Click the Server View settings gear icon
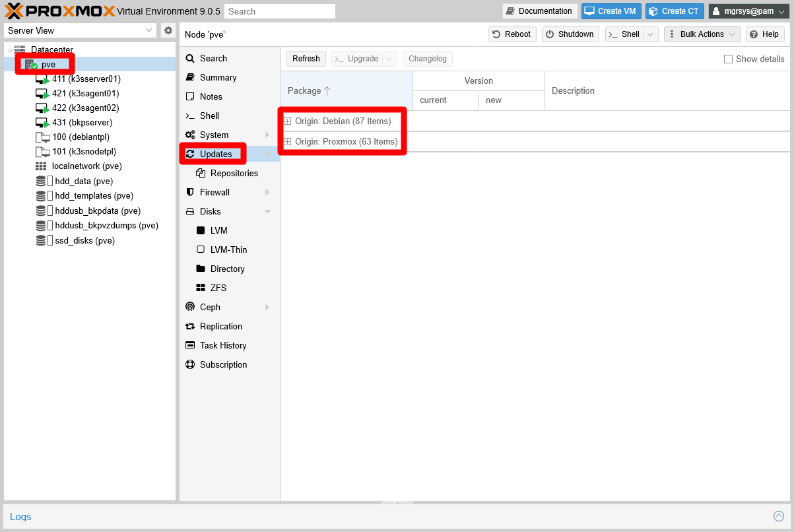 click(168, 30)
